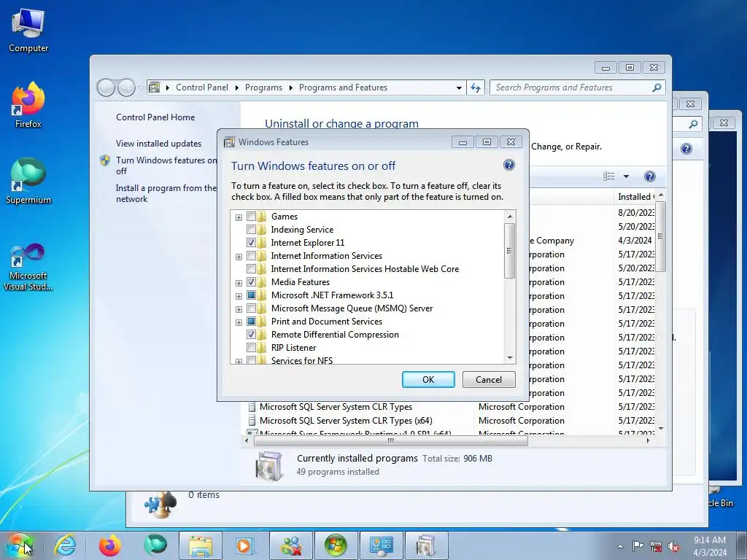Click the network tray icon
Viewport: 747px width, 560px height.
656,545
